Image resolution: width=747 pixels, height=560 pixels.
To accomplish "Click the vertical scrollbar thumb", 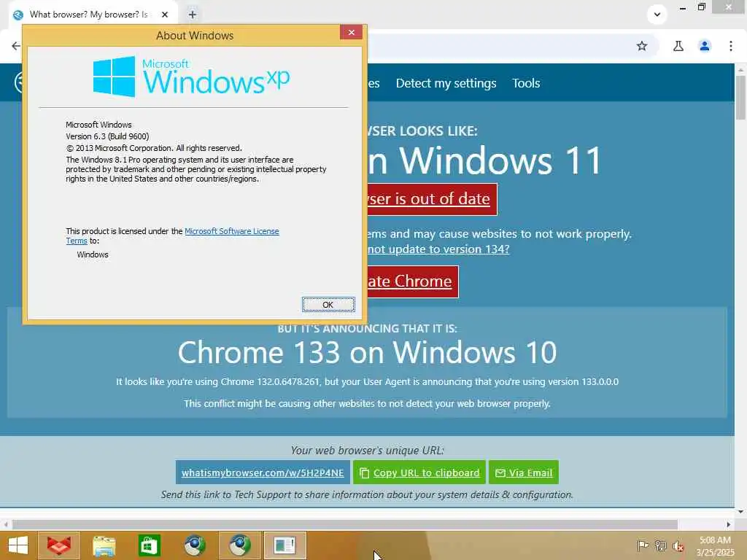I will pyautogui.click(x=741, y=98).
